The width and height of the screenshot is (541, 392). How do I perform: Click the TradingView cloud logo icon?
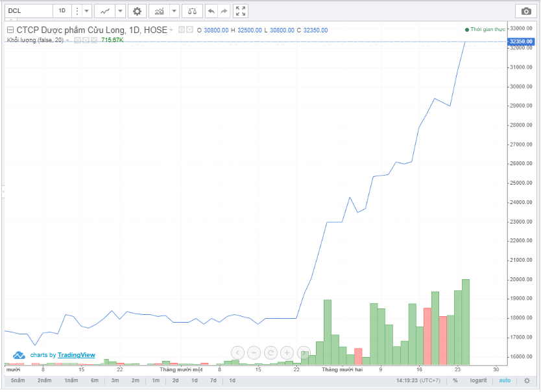(19, 355)
